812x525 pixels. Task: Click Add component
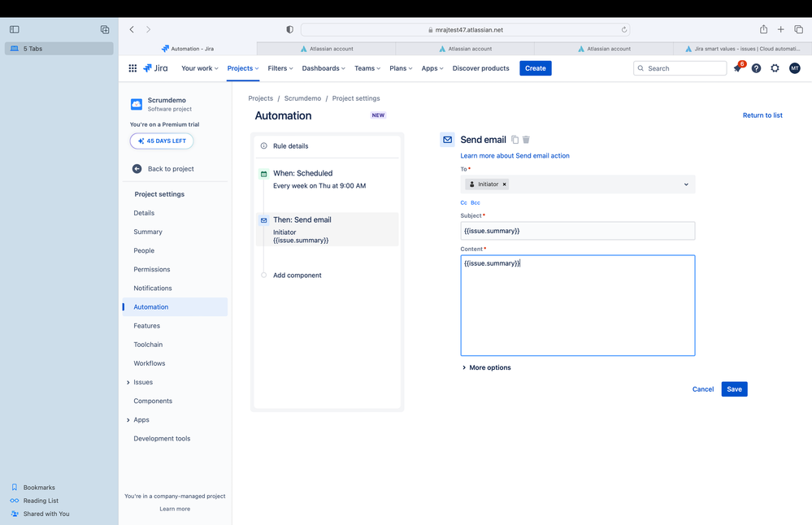[x=297, y=276]
